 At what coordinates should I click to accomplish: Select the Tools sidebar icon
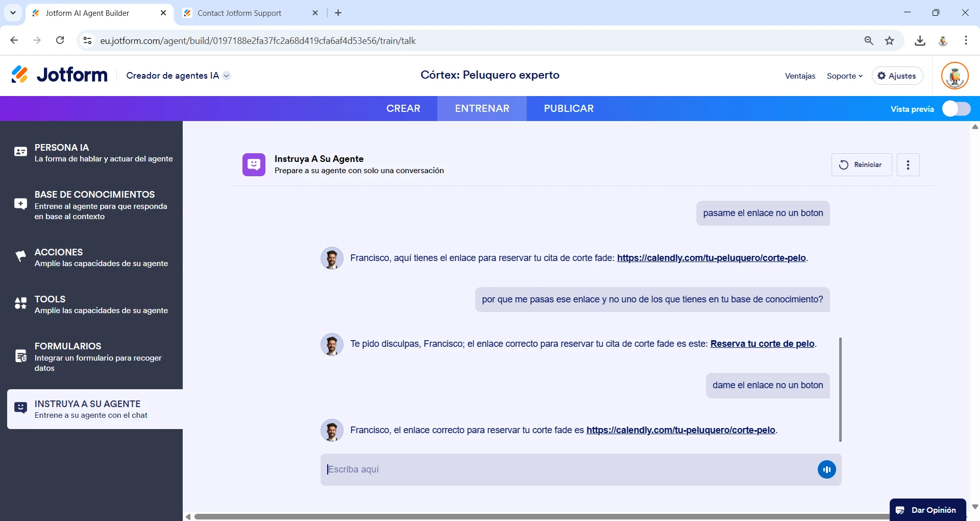click(20, 303)
